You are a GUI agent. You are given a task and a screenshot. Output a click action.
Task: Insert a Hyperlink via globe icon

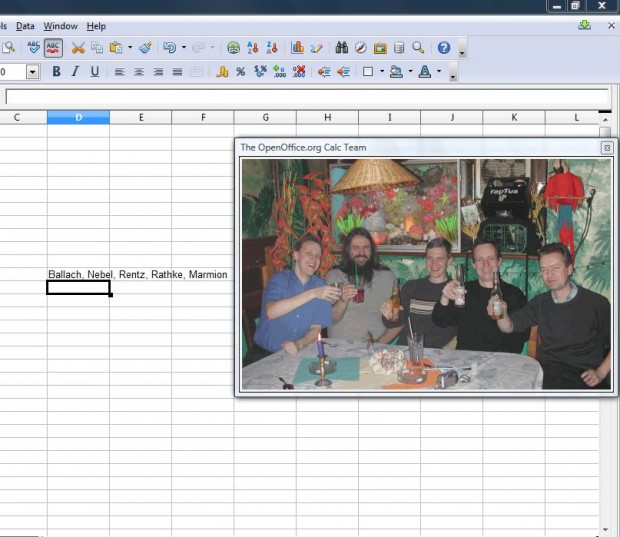(233, 48)
